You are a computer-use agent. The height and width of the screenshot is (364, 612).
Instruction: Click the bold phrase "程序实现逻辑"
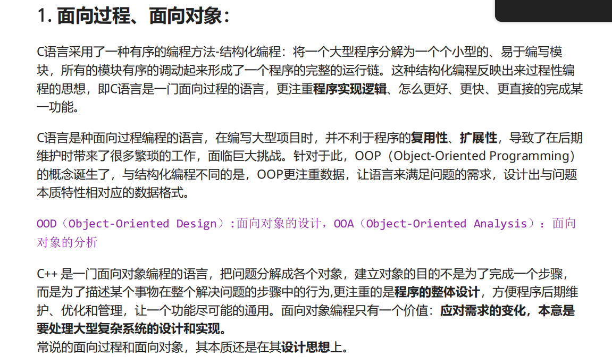point(349,89)
